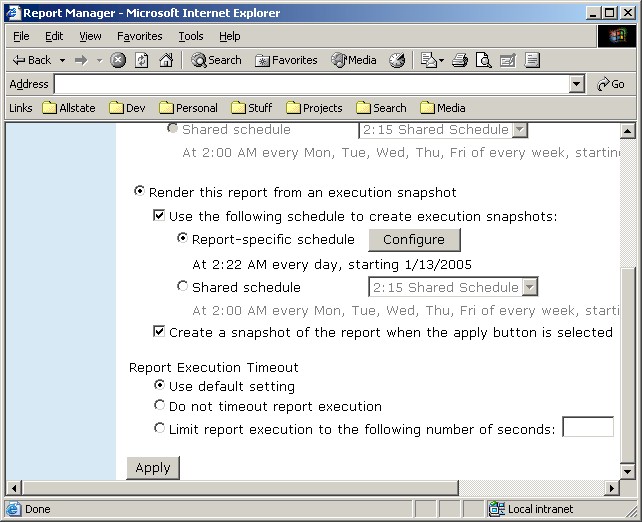Click the timeout seconds input box
642x522 pixels.
(x=588, y=427)
